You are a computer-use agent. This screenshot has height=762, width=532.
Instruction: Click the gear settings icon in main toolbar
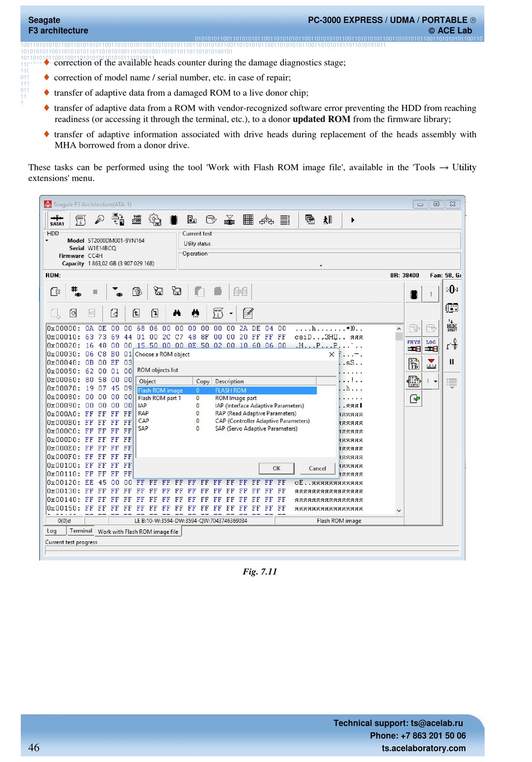coord(155,220)
